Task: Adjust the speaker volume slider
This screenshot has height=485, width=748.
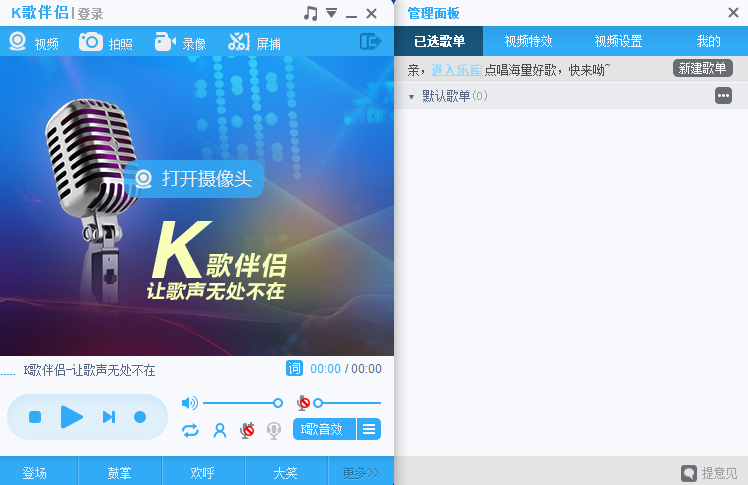Action: coord(243,403)
